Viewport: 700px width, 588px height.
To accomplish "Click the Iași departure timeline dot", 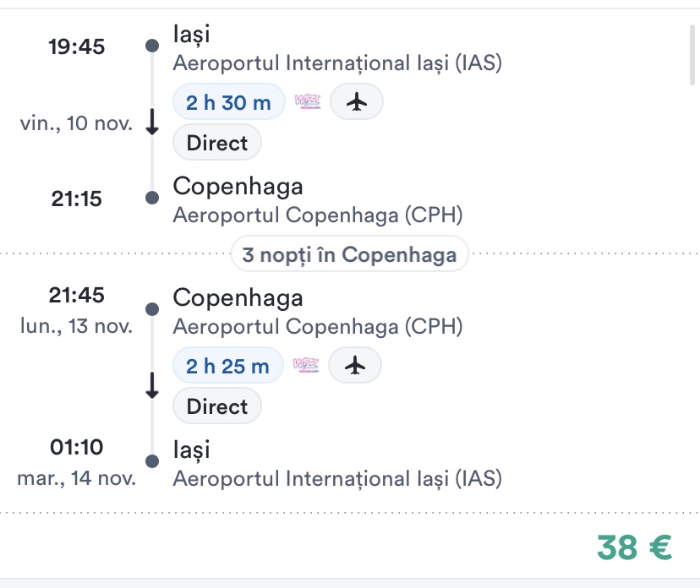I will (152, 46).
